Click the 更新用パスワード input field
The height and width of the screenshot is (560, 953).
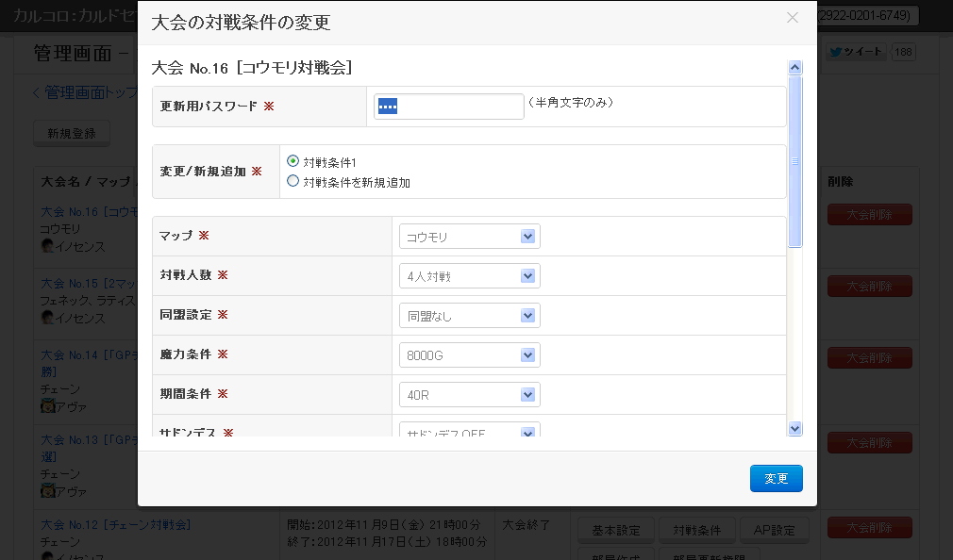(448, 107)
